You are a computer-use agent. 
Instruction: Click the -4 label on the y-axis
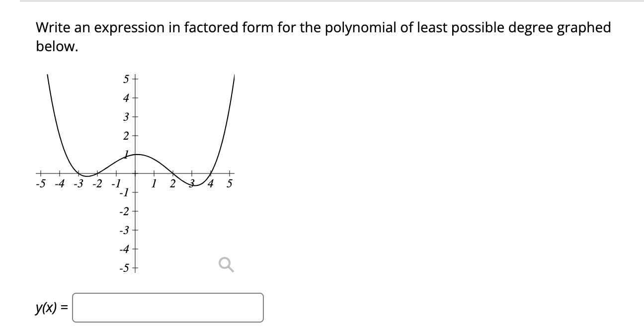124,248
